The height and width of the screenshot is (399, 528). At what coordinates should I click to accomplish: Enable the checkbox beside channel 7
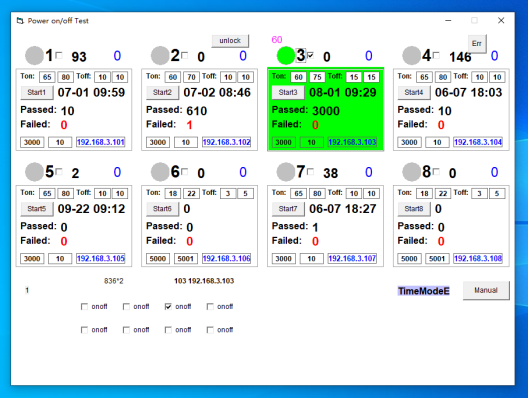click(x=310, y=172)
